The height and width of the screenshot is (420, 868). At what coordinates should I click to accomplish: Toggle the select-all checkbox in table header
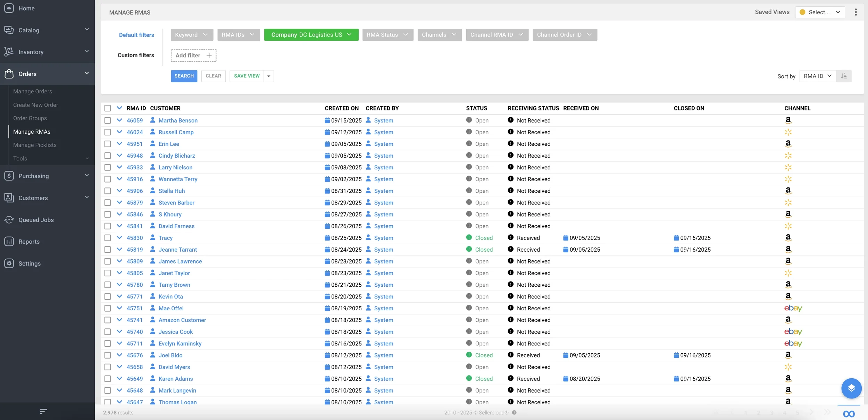pyautogui.click(x=108, y=108)
